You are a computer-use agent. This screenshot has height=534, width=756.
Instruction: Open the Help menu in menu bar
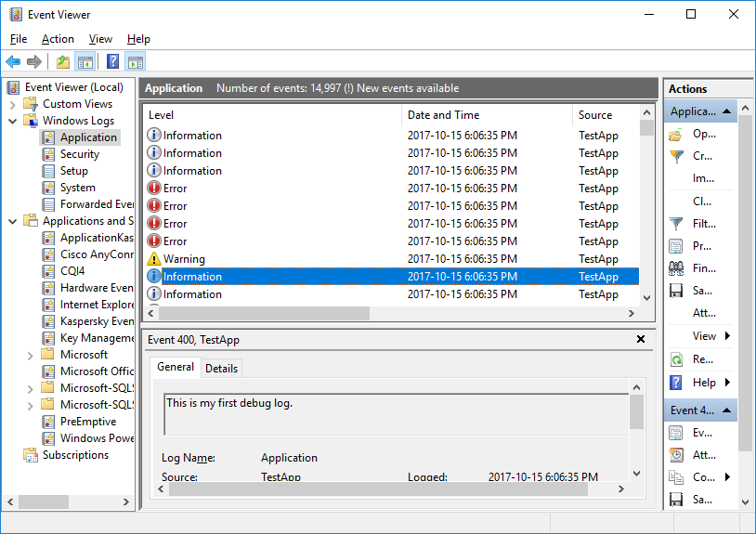138,39
